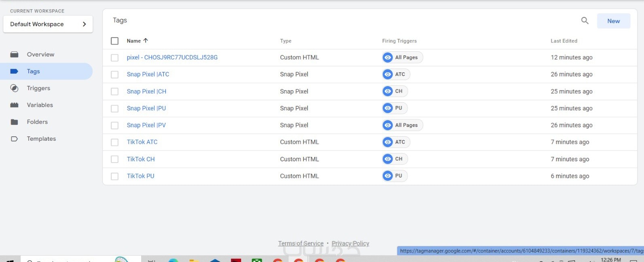Open Templates in the sidebar

tap(41, 139)
